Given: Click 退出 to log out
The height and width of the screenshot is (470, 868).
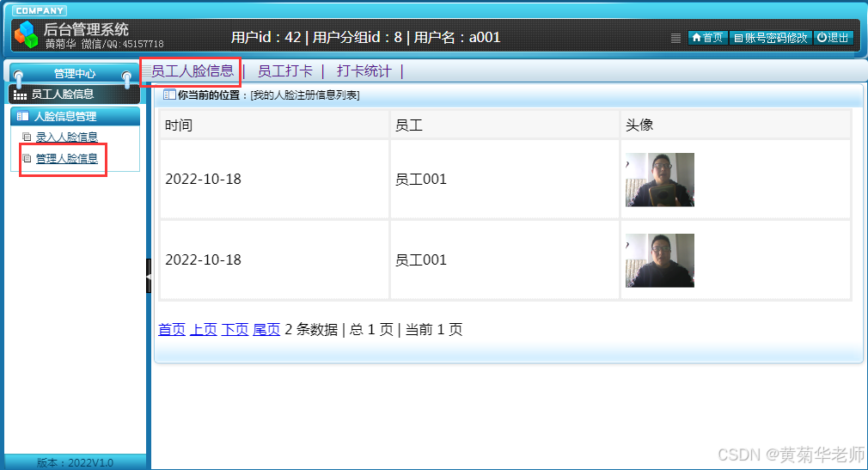Looking at the screenshot, I should (x=833, y=38).
